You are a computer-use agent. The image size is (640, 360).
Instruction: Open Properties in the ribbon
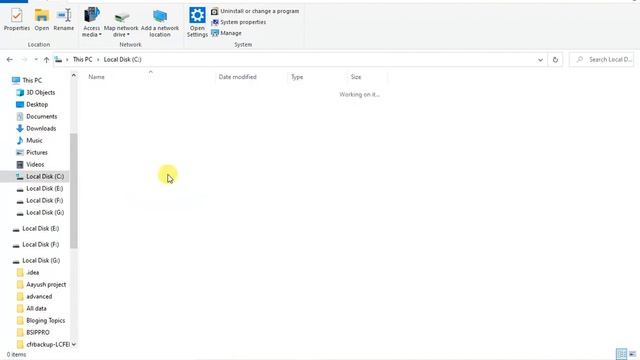pos(17,20)
